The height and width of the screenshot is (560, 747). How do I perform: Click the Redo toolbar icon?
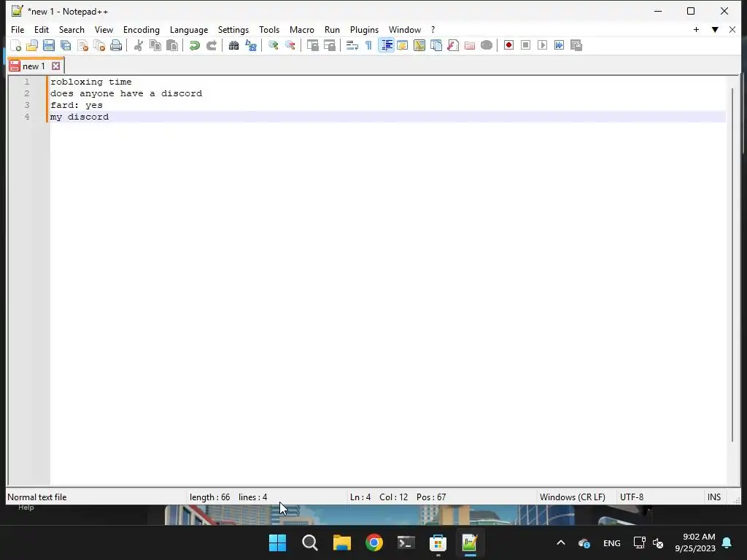pos(211,45)
